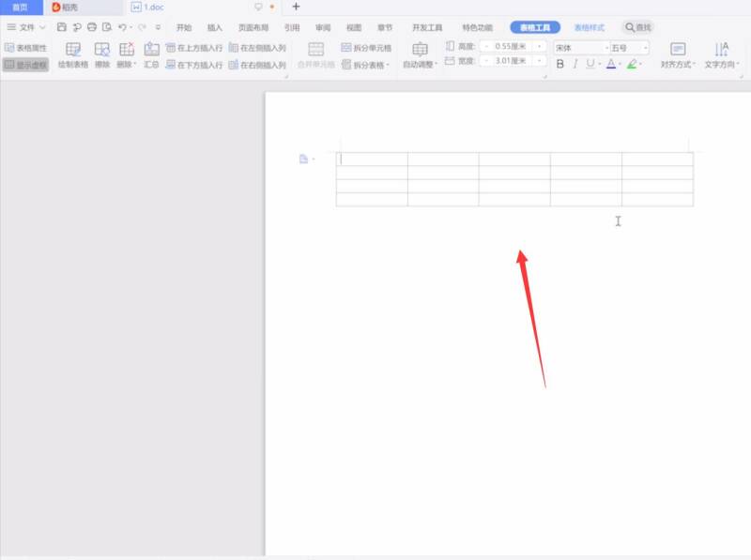Switch to the 首页 home page tab

click(20, 8)
